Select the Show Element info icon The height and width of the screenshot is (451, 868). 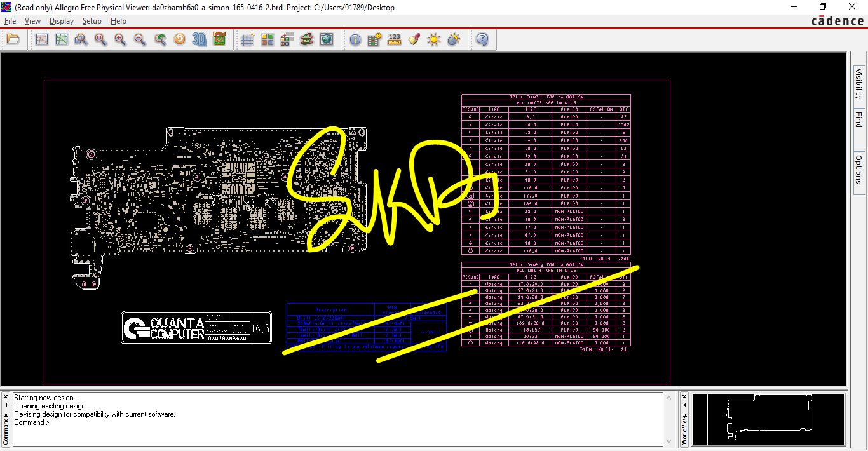355,39
